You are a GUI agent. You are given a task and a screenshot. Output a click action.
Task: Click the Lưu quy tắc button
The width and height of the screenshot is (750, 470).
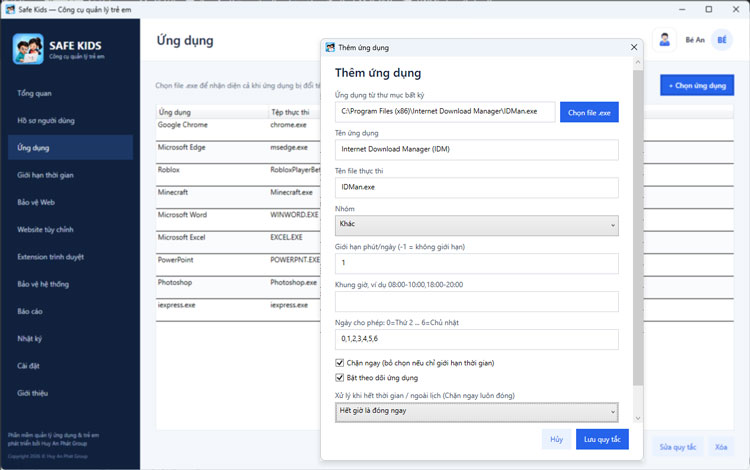(602, 439)
